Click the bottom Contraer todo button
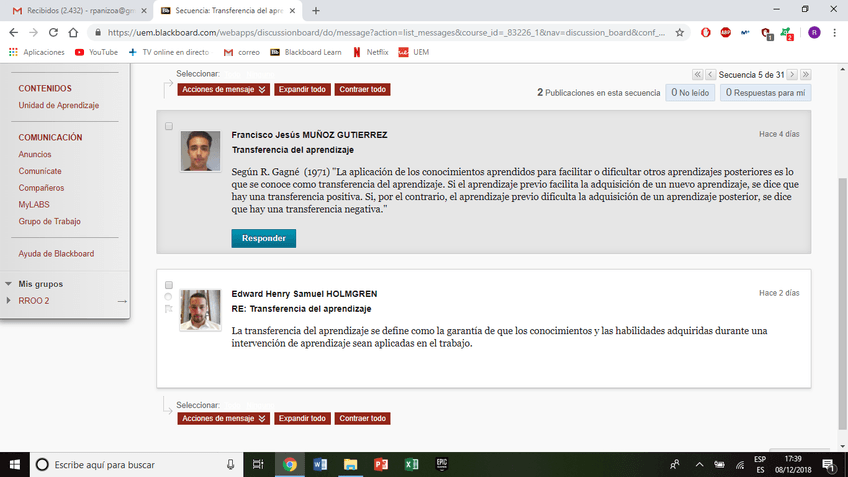Viewport: 848px width, 477px height. 362,418
